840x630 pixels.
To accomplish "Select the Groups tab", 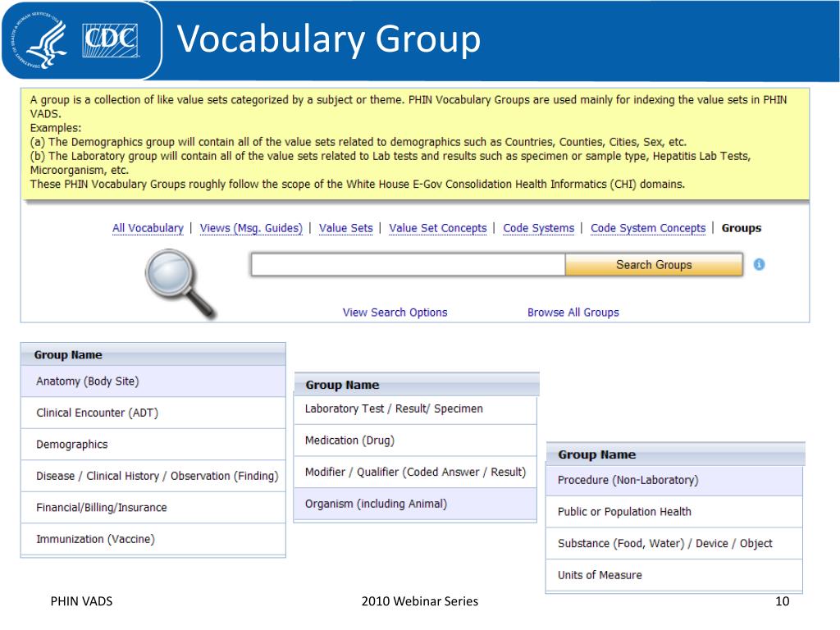I will tap(742, 228).
